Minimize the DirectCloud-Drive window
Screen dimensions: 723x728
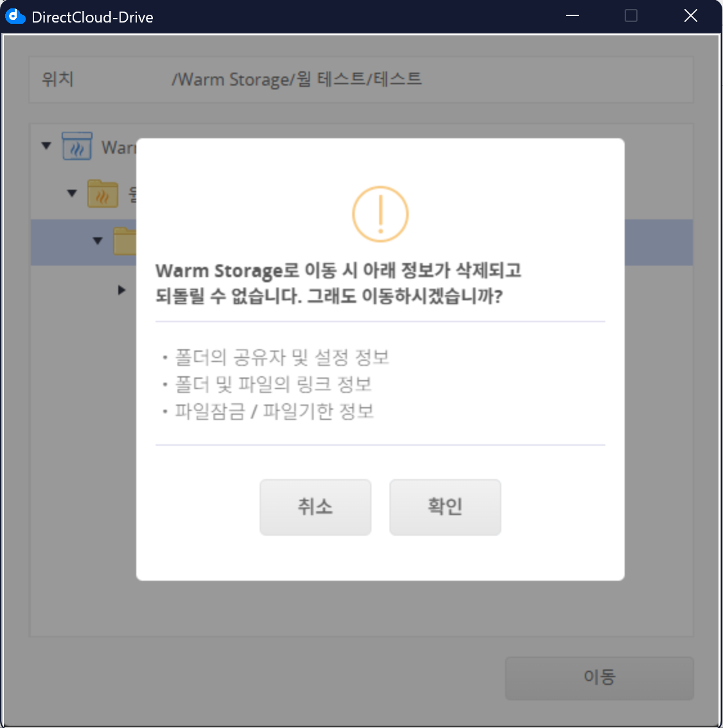[573, 16]
